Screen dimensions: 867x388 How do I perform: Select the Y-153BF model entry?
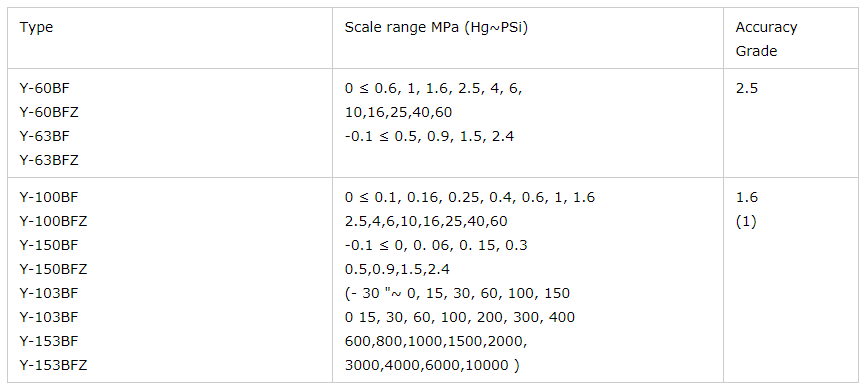pyautogui.click(x=49, y=341)
